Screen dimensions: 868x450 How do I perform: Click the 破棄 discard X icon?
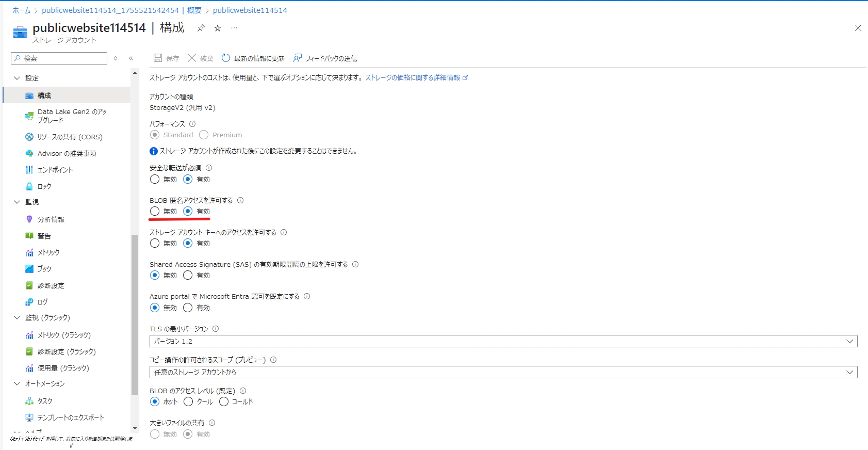click(x=192, y=58)
